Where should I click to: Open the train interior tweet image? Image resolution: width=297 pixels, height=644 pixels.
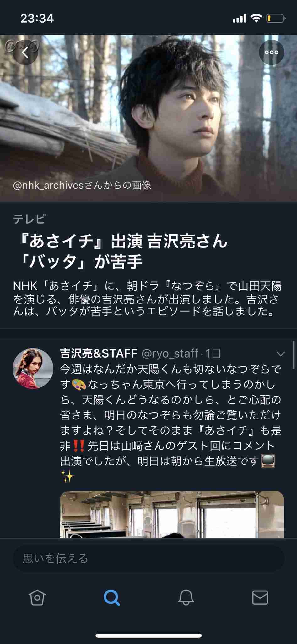click(172, 514)
